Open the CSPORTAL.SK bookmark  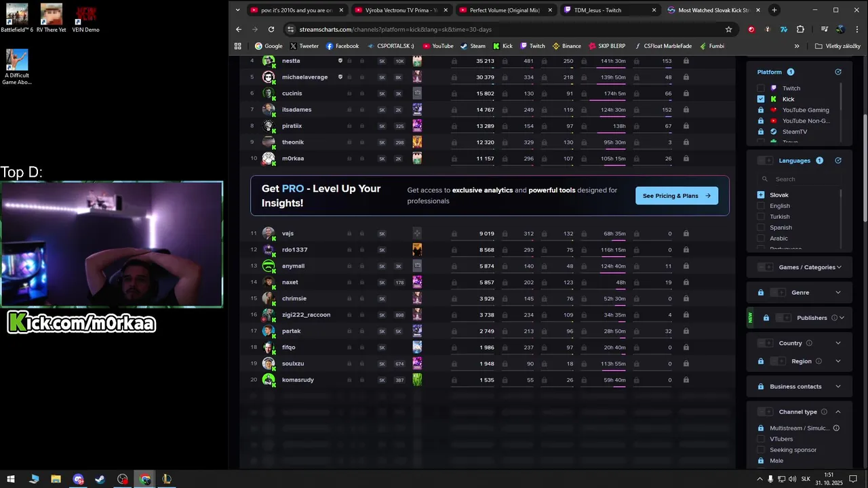[391, 46]
